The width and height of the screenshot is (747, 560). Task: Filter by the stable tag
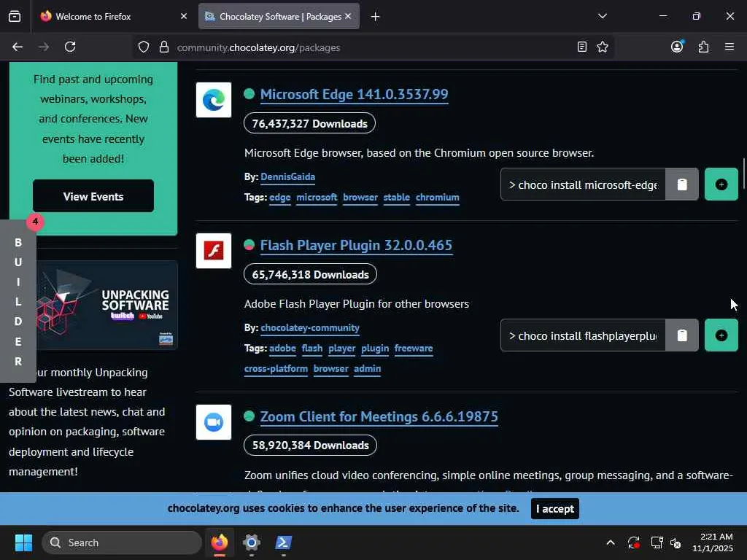[396, 197]
